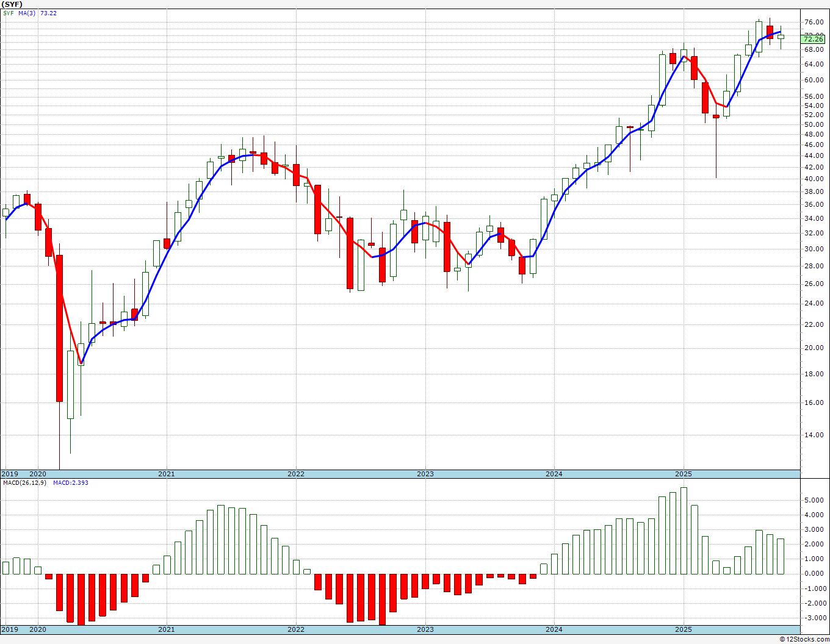Select 2023 on the MACD panel time axis
This screenshot has height=644, width=830.
(425, 629)
